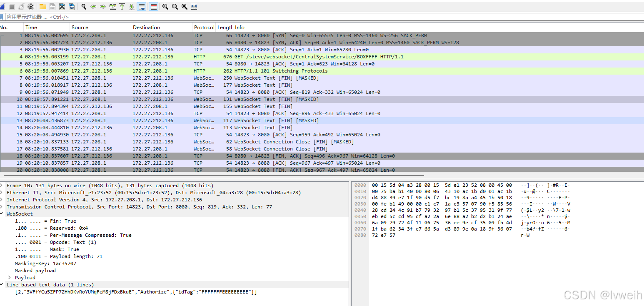Zoom in on packet text

click(165, 7)
